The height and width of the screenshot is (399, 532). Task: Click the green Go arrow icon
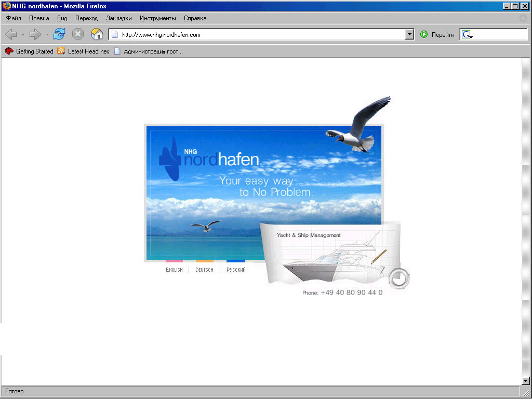point(424,34)
